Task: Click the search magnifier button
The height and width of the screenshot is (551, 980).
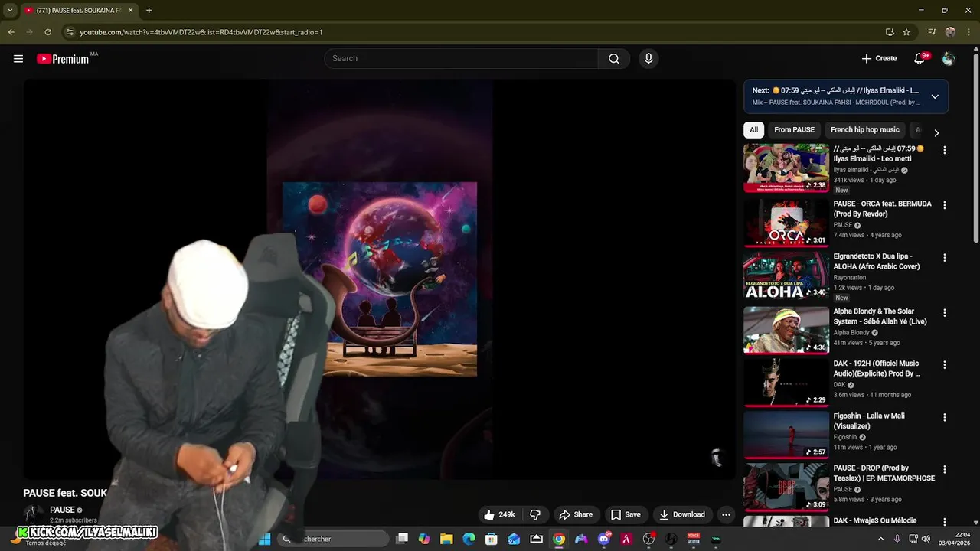Action: coord(614,59)
